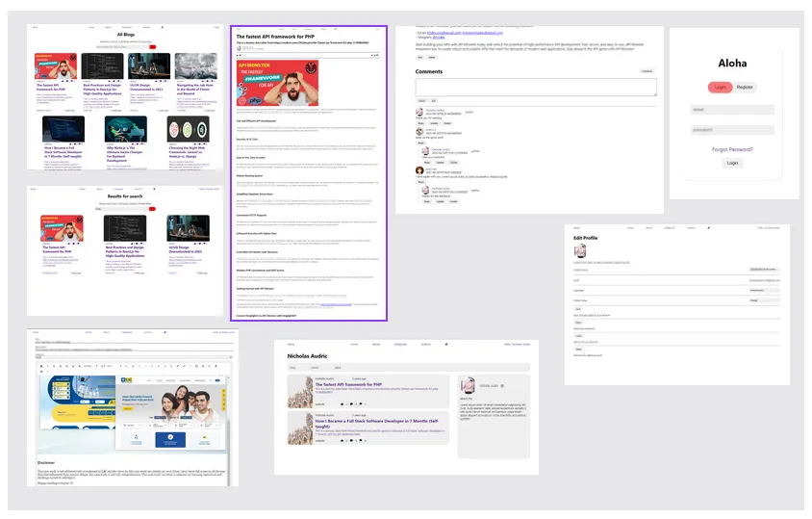Click 'Forgot Password?' link
Viewport: 812px width, 519px height.
click(732, 149)
